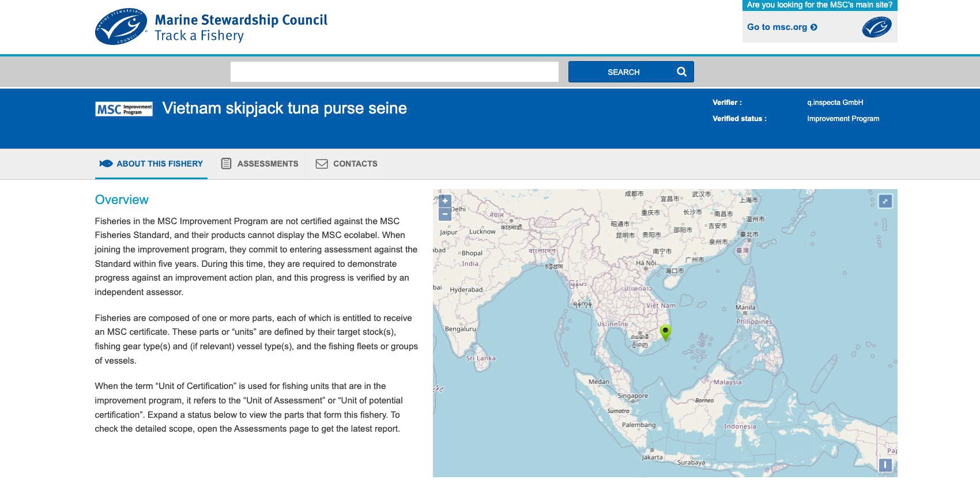Click the MSC logo beside msc.org link
Image resolution: width=980 pixels, height=487 pixels.
click(876, 27)
